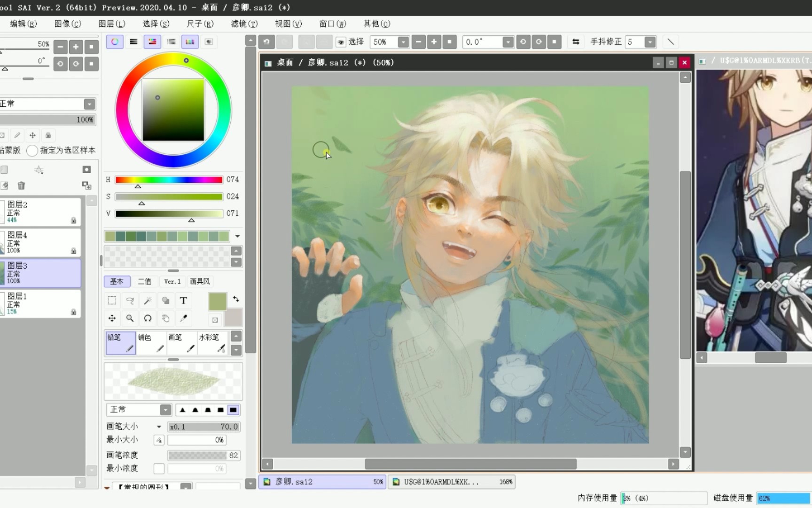Rotate canvas clockwise in toolbar
Screen dimensions: 812x508
tap(539, 42)
